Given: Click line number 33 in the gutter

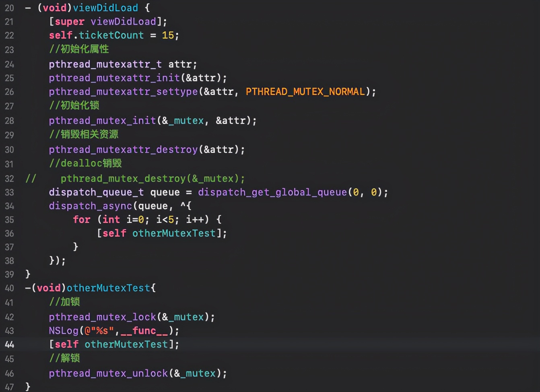Looking at the screenshot, I should click(9, 192).
